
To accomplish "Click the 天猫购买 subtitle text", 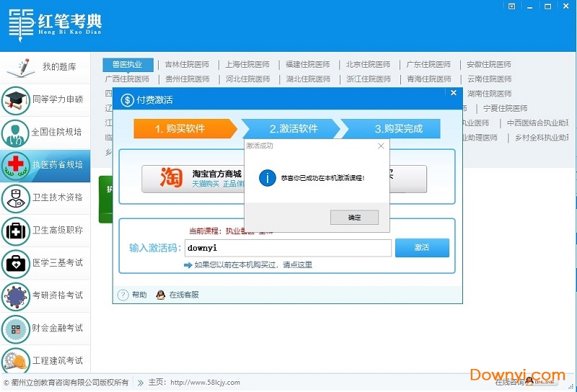I will [206, 184].
